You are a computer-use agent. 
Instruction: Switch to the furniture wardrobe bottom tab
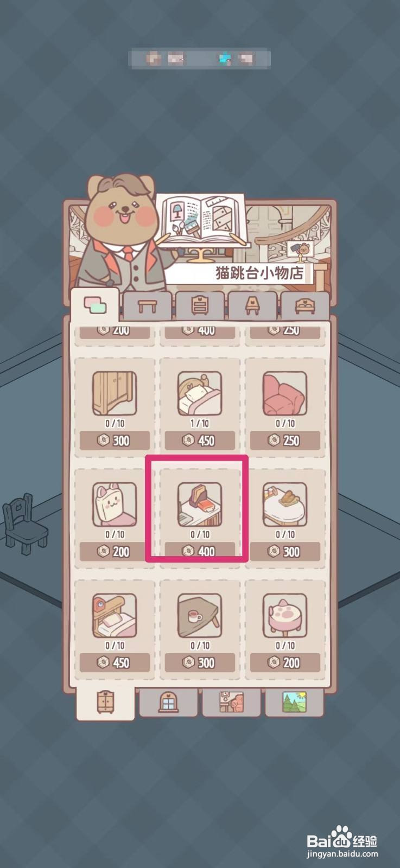[105, 702]
